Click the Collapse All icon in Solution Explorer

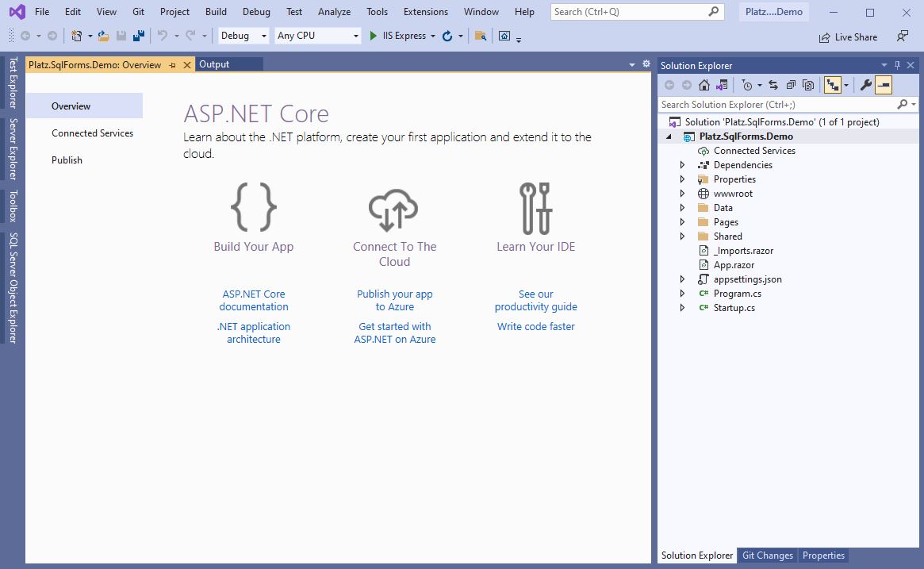pyautogui.click(x=791, y=86)
